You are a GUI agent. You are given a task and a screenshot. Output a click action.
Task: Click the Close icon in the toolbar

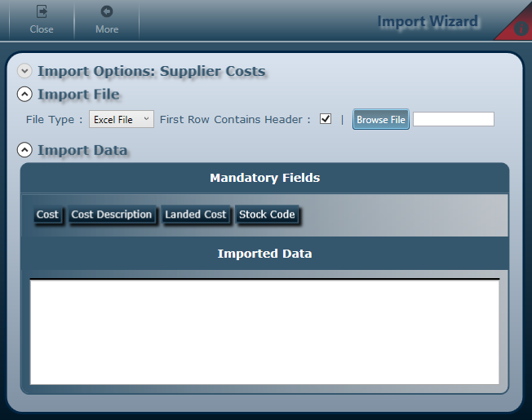click(41, 12)
